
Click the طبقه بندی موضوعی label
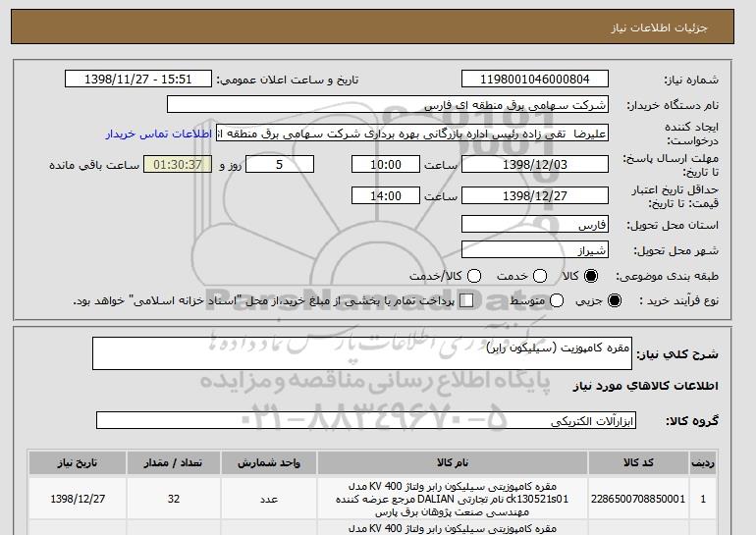(x=668, y=276)
